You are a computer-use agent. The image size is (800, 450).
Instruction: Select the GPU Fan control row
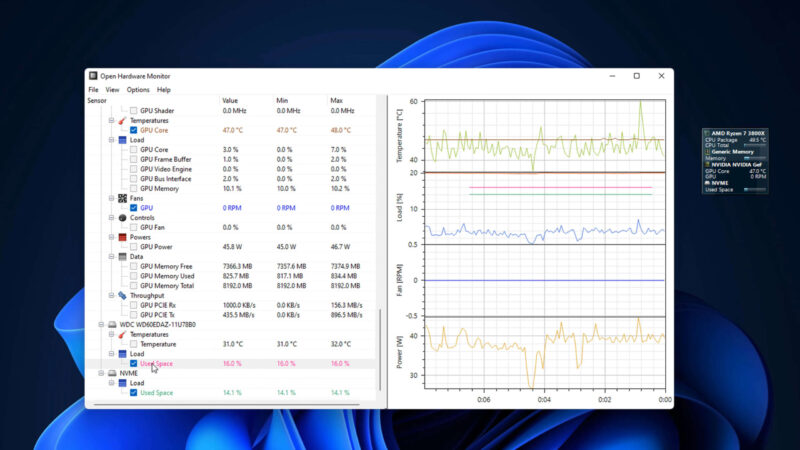[231, 228]
